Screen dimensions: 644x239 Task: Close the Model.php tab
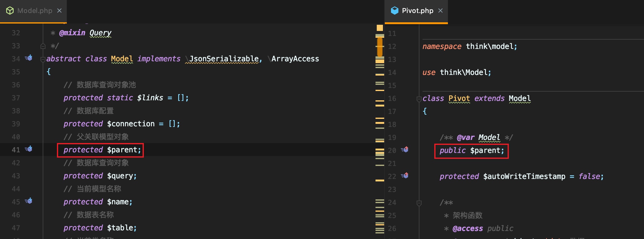tap(59, 11)
